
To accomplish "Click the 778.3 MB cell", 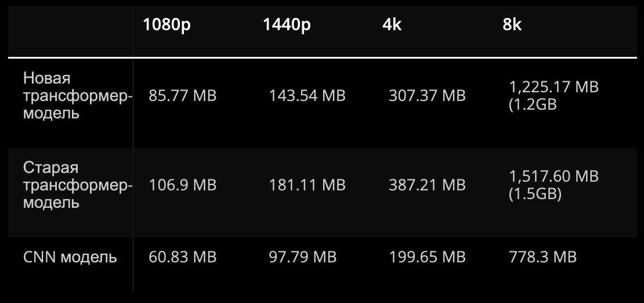I will (542, 257).
